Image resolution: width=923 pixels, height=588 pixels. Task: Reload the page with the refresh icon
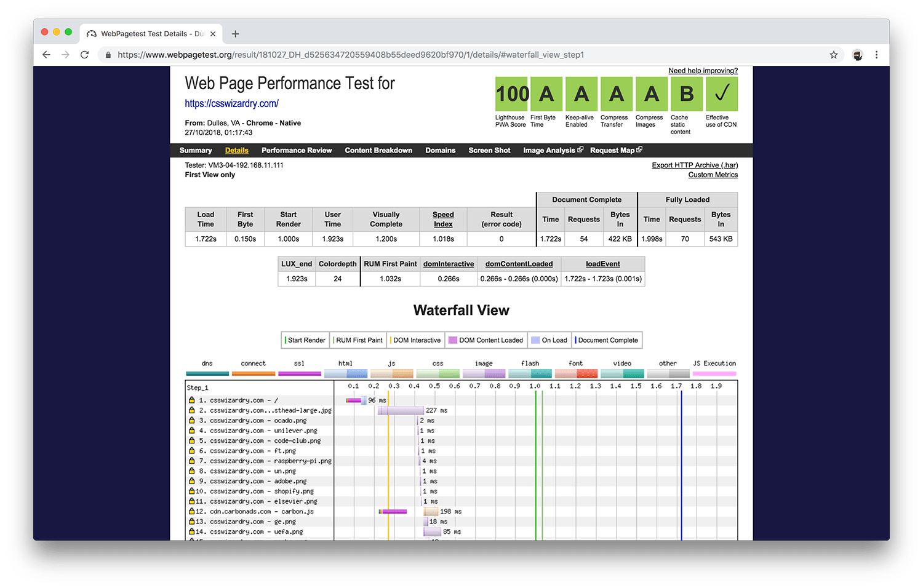84,55
